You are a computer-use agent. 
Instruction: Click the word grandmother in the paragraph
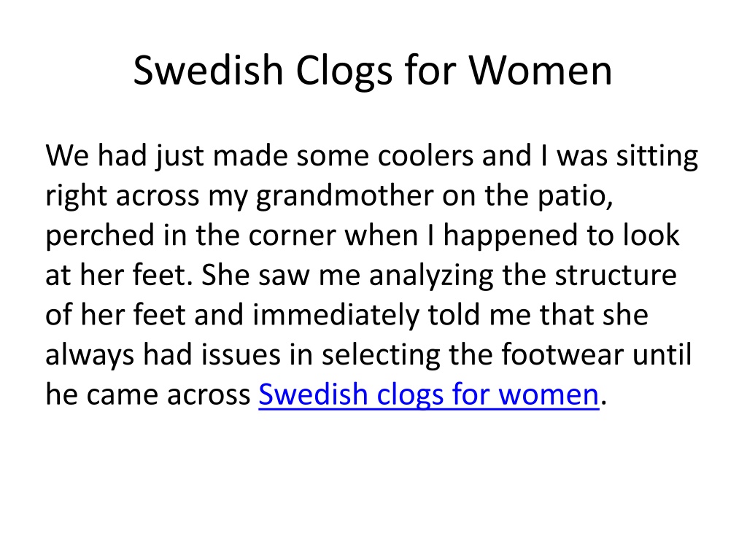344,196
